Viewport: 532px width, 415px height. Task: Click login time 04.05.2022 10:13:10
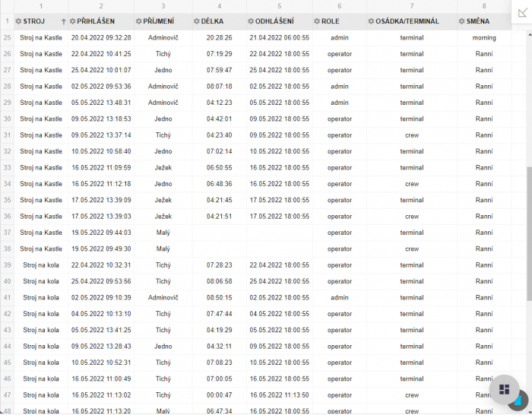click(101, 314)
